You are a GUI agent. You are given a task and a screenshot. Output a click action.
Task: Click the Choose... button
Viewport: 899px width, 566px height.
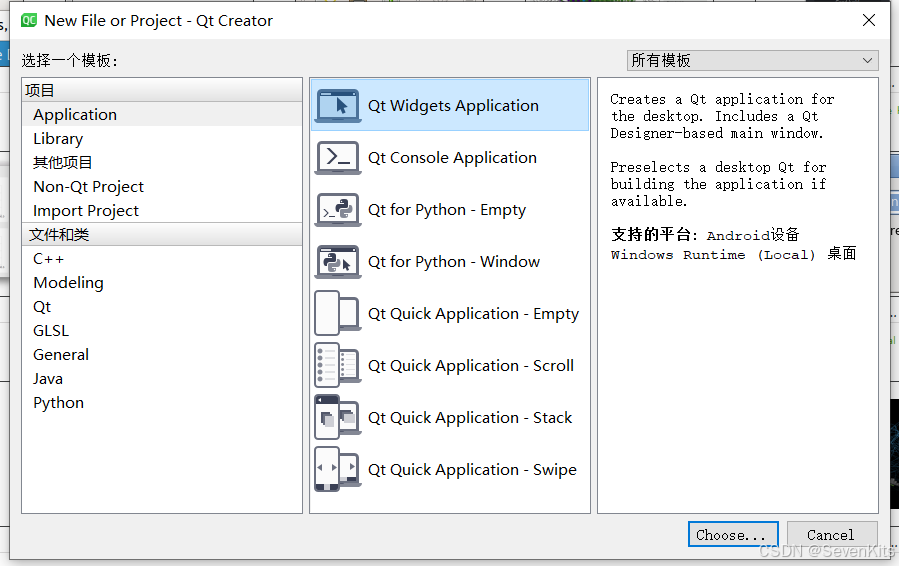[733, 534]
